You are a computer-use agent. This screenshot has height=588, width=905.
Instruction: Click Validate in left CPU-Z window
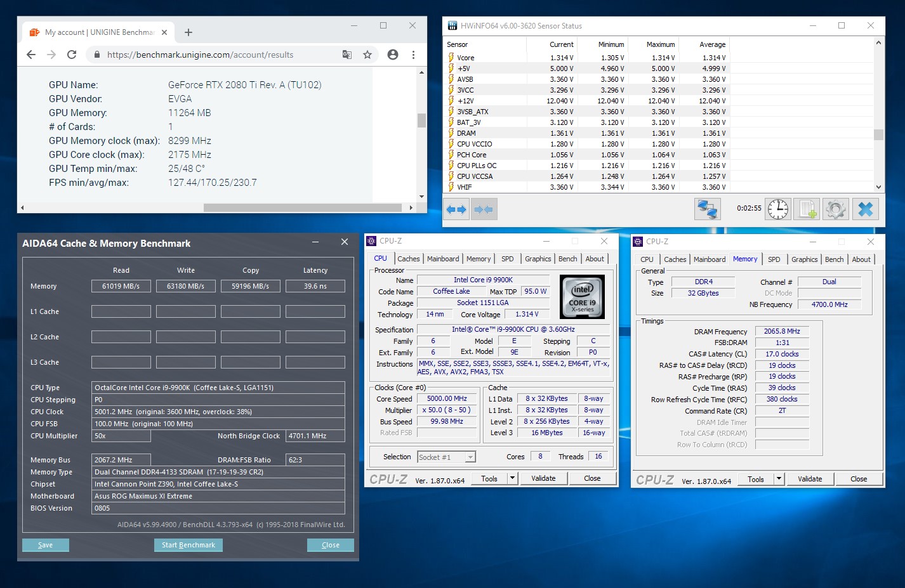pos(543,479)
